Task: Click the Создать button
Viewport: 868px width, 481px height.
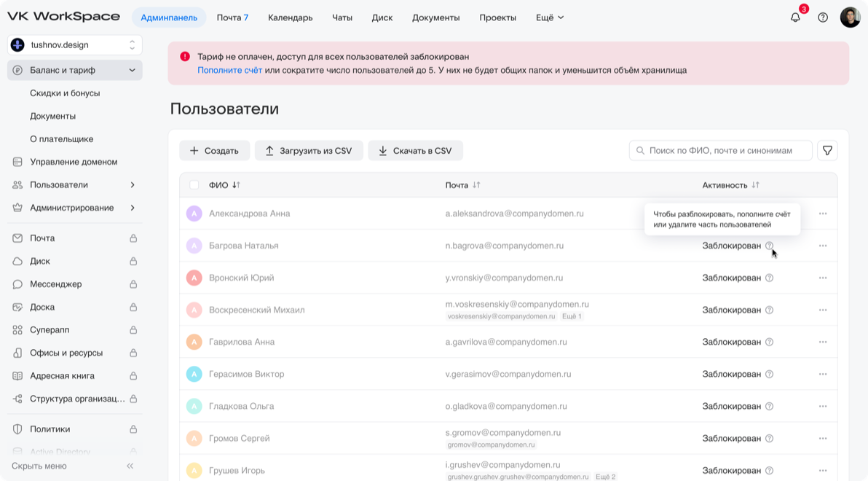Action: 214,151
